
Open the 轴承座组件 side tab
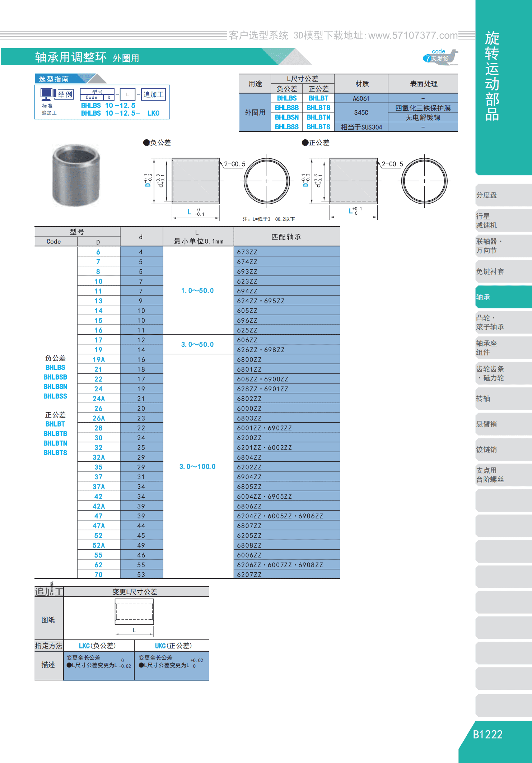click(x=503, y=348)
